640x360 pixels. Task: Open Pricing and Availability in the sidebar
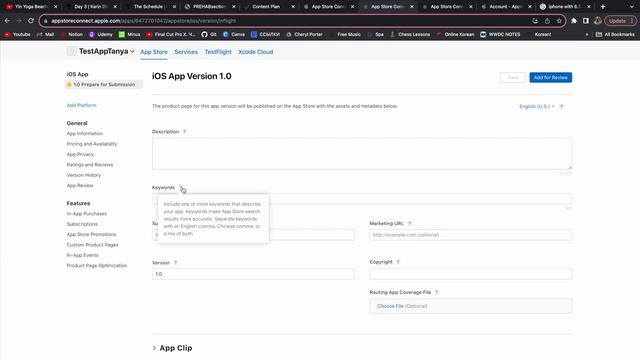92,144
